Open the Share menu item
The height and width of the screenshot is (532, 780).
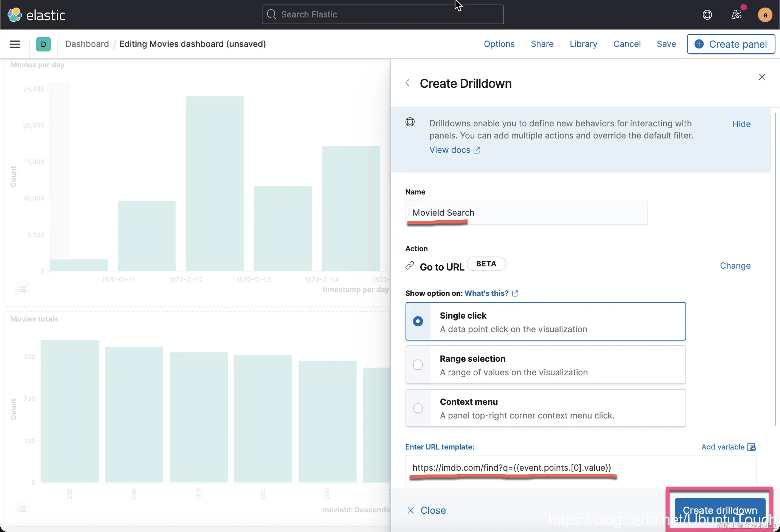coord(542,44)
